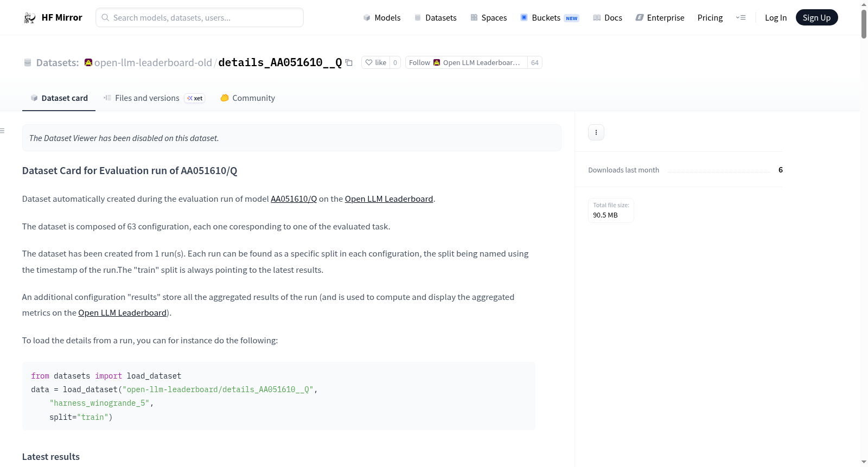Click the xet badge

pos(195,98)
